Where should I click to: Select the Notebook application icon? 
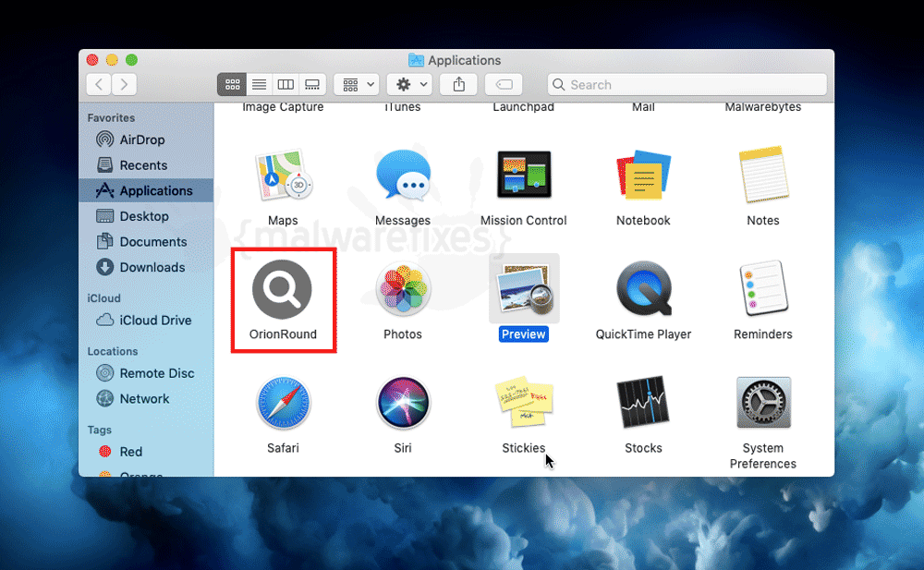[x=643, y=176]
